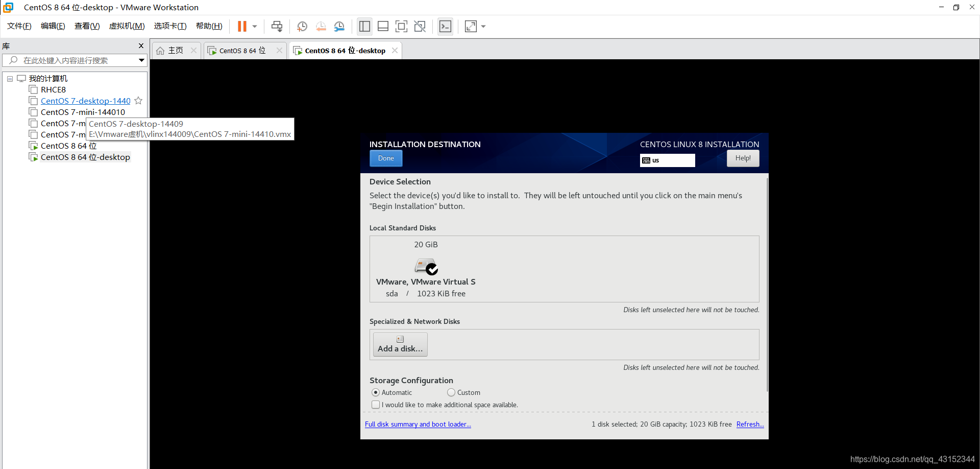This screenshot has width=980, height=469.
Task: Open the 文件(F) menu
Action: click(19, 26)
